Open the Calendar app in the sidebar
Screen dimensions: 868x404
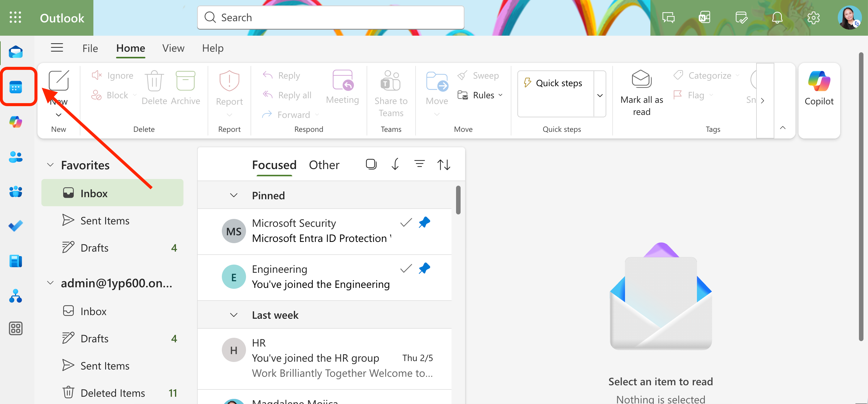pos(16,87)
